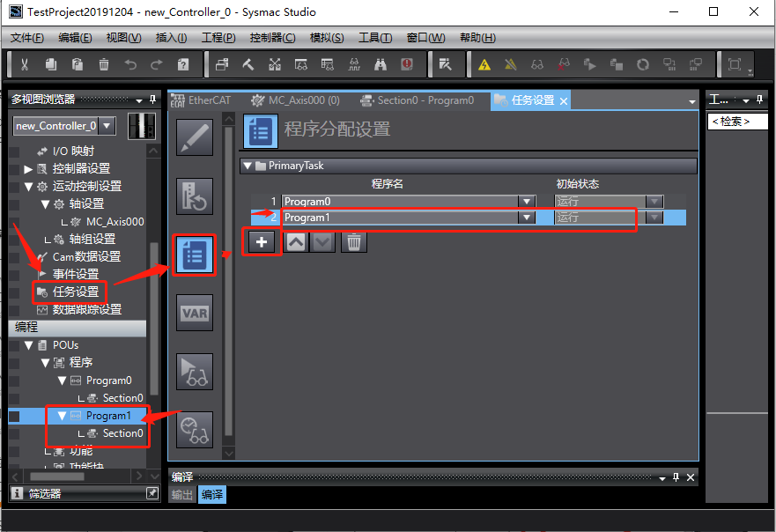Open the VAR variable table icon
The height and width of the screenshot is (532, 776).
(194, 312)
